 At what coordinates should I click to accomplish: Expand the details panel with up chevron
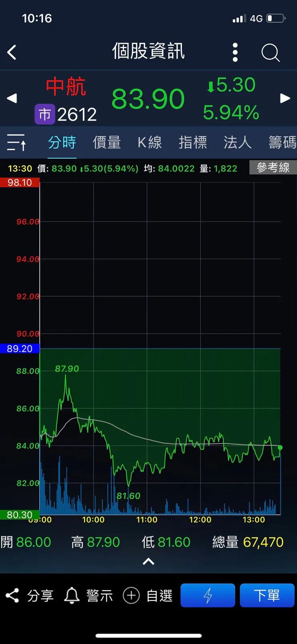tap(148, 562)
